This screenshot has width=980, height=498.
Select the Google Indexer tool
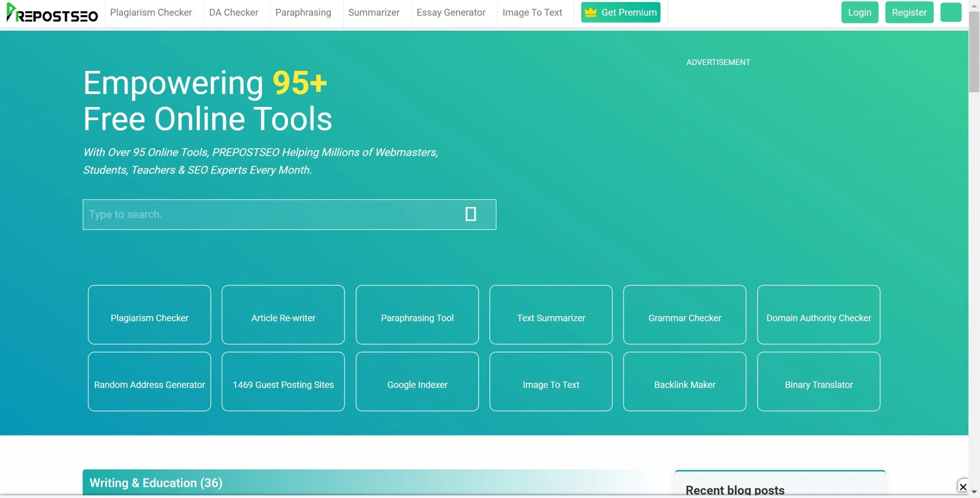pos(417,384)
